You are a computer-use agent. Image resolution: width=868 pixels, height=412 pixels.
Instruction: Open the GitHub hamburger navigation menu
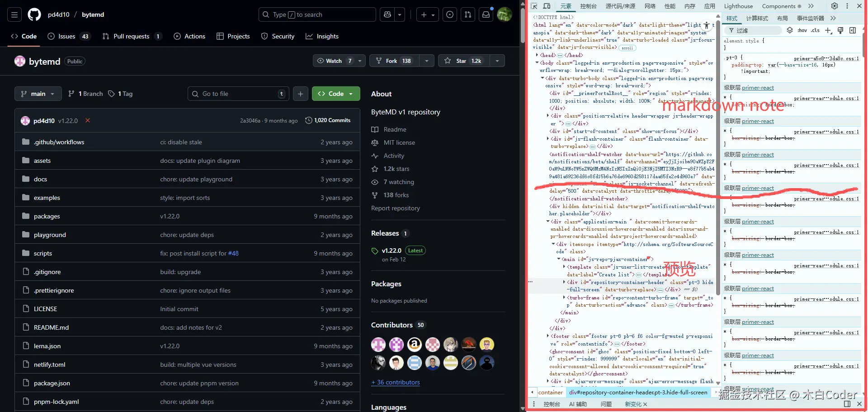coord(14,14)
